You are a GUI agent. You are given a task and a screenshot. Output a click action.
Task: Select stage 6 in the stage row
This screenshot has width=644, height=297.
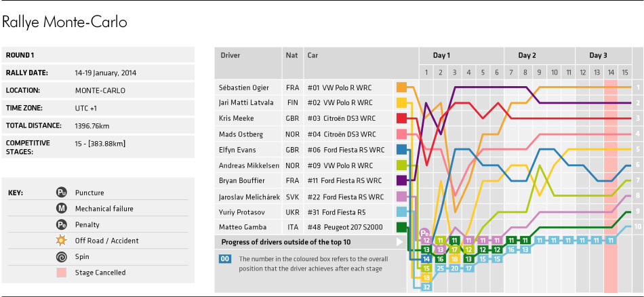497,73
